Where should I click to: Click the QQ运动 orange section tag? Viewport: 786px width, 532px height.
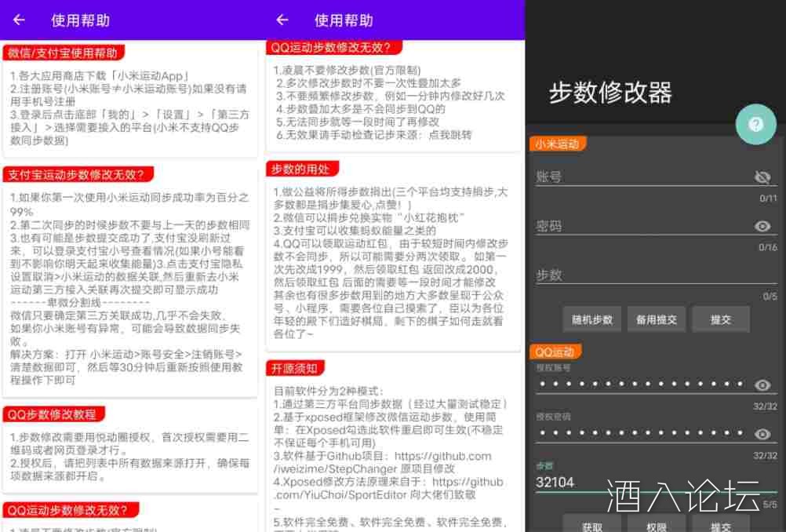tap(555, 352)
